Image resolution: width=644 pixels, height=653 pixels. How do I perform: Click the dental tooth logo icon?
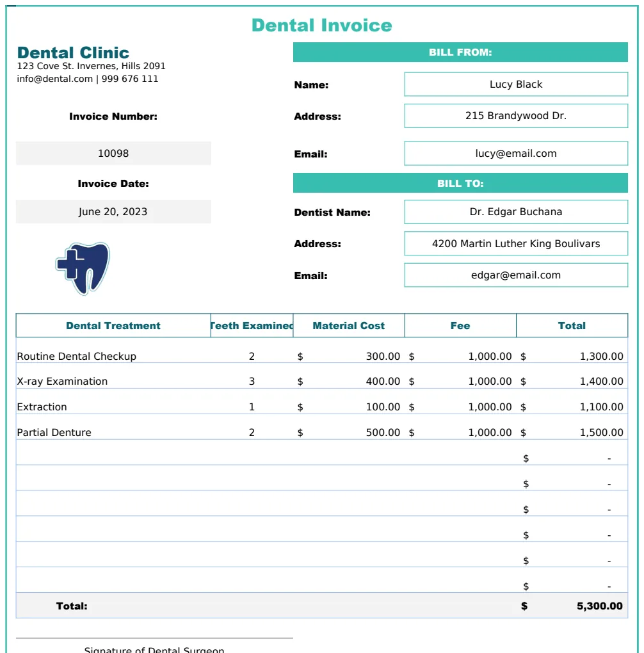[83, 268]
